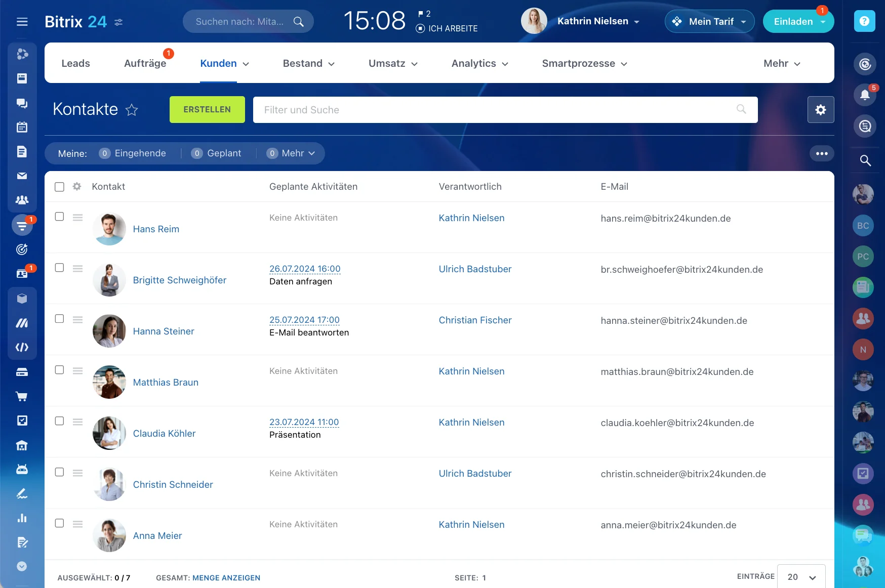Open the Mail icon in left sidebar
Image resolution: width=885 pixels, height=588 pixels.
(x=22, y=176)
